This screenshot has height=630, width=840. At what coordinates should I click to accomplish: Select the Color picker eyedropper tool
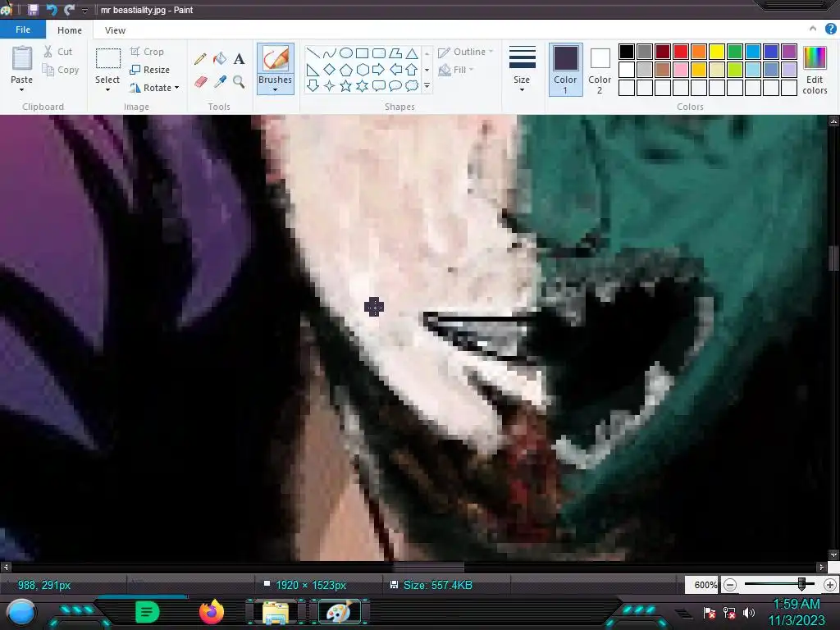click(220, 81)
